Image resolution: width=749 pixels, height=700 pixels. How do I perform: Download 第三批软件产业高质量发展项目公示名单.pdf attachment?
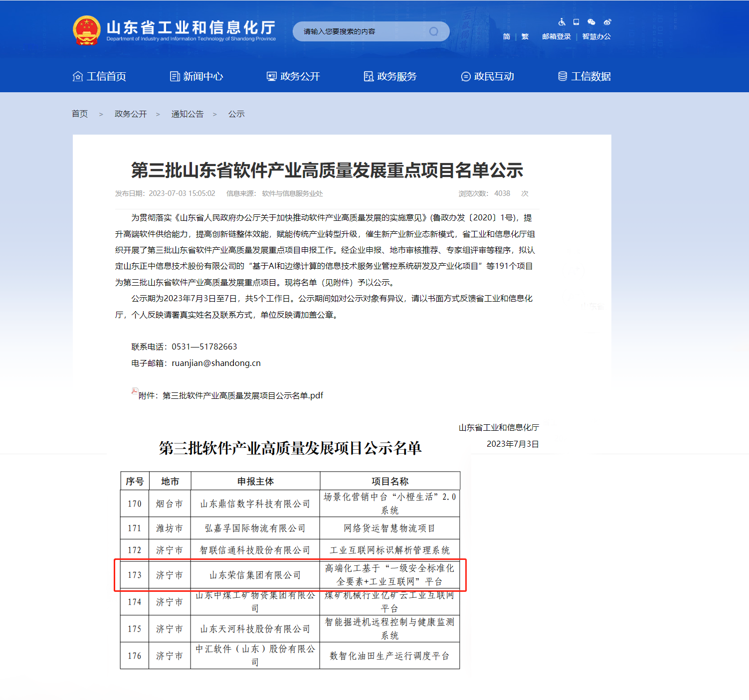click(242, 395)
